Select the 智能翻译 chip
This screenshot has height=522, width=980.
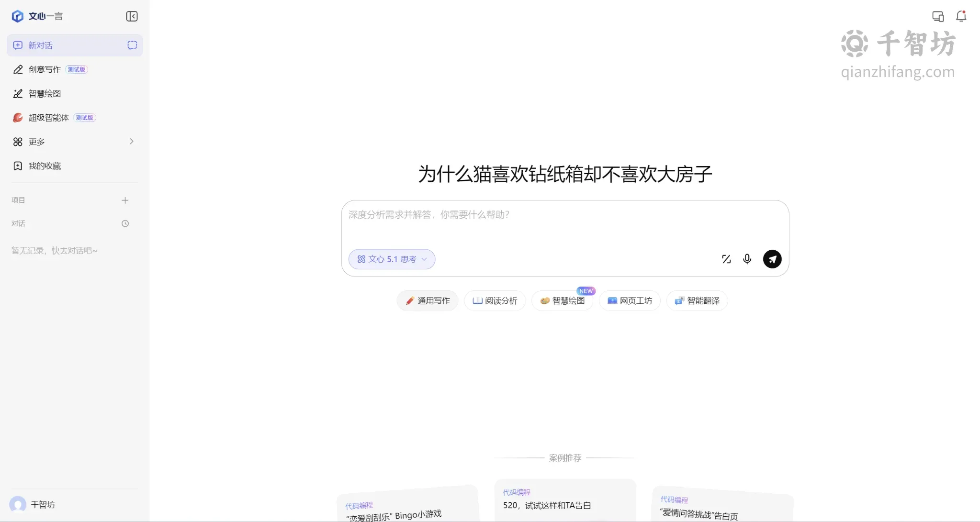pyautogui.click(x=698, y=301)
